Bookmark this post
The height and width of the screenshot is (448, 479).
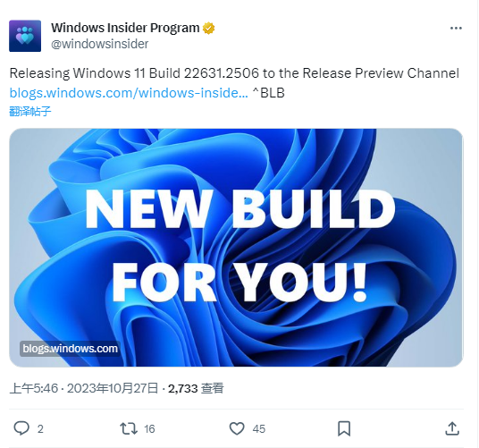coord(344,428)
